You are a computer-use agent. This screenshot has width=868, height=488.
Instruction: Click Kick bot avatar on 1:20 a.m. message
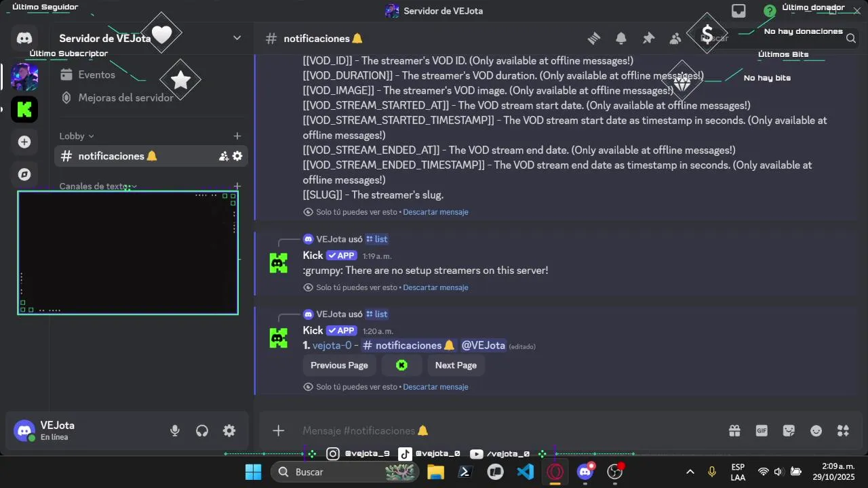point(278,338)
